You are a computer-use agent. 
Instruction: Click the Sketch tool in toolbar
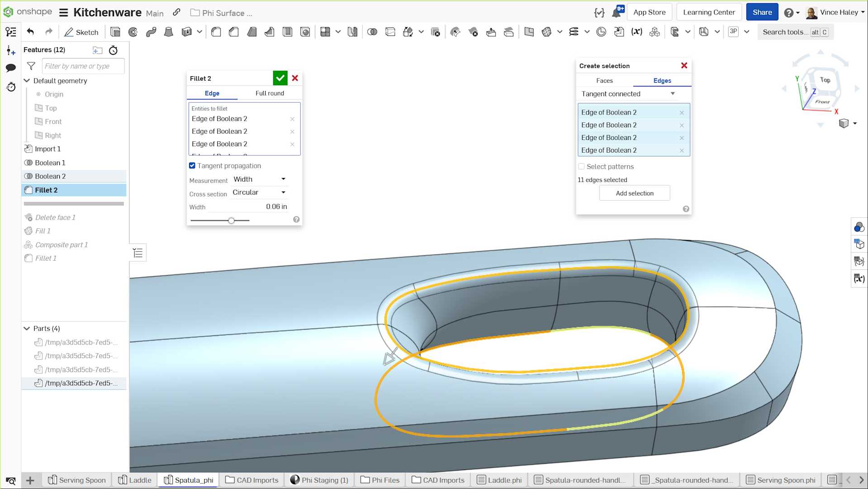81,32
